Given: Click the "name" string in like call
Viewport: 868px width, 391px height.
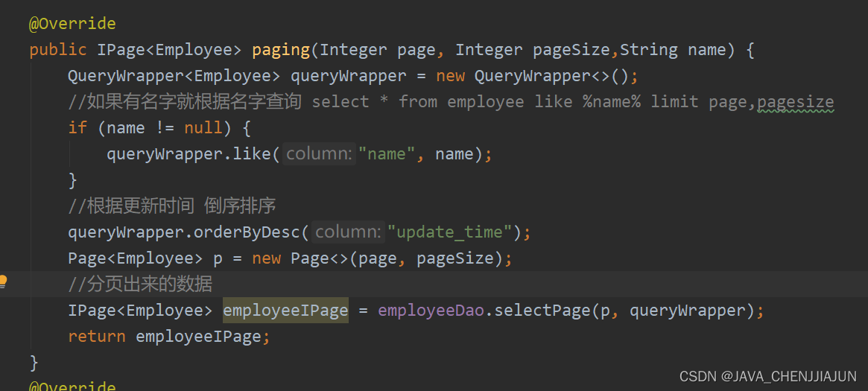Looking at the screenshot, I should click(387, 154).
